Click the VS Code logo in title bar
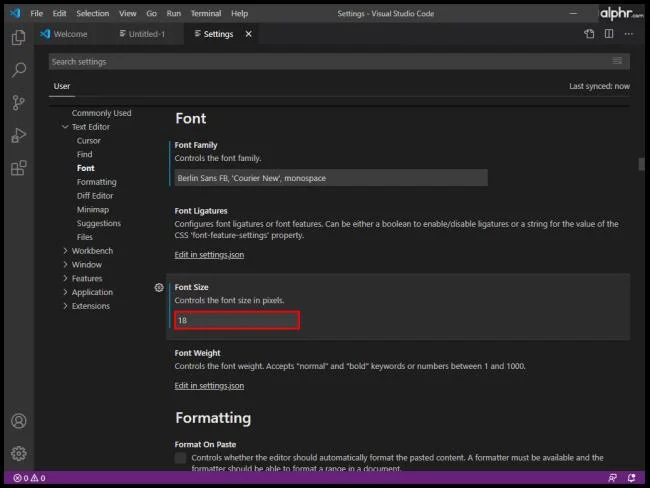 [x=15, y=13]
